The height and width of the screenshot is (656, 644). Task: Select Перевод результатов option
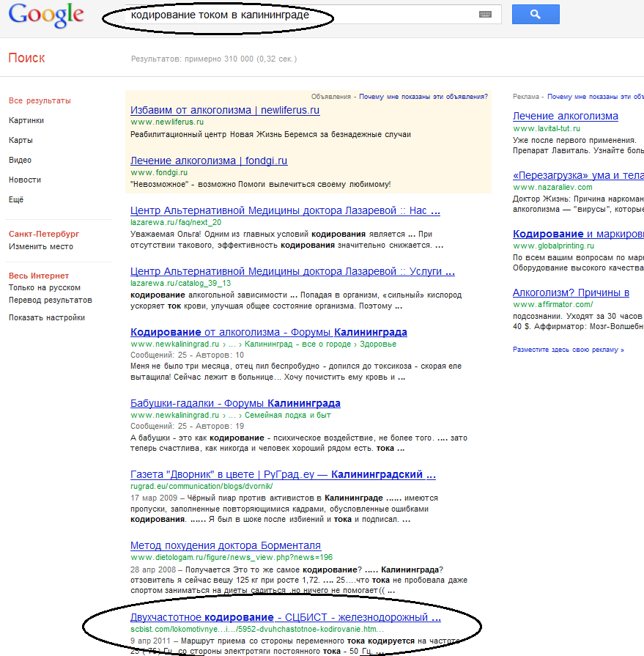(51, 300)
